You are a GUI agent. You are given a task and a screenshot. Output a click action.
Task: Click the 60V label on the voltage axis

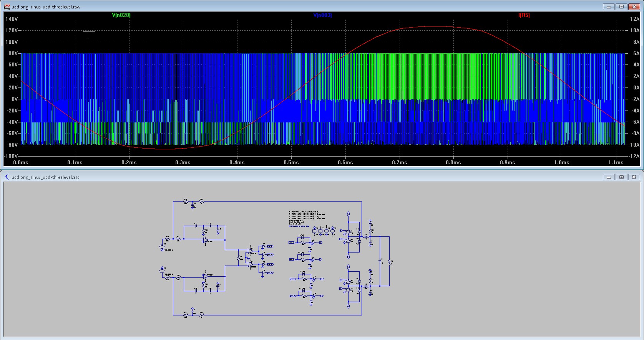(x=13, y=64)
